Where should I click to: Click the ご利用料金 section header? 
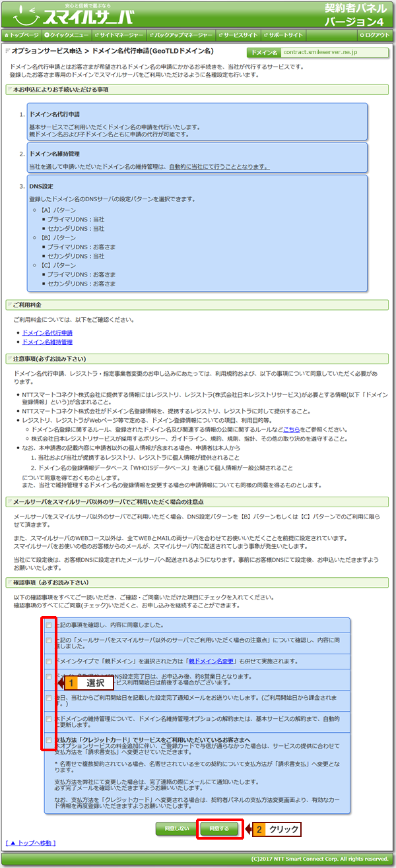198,305
